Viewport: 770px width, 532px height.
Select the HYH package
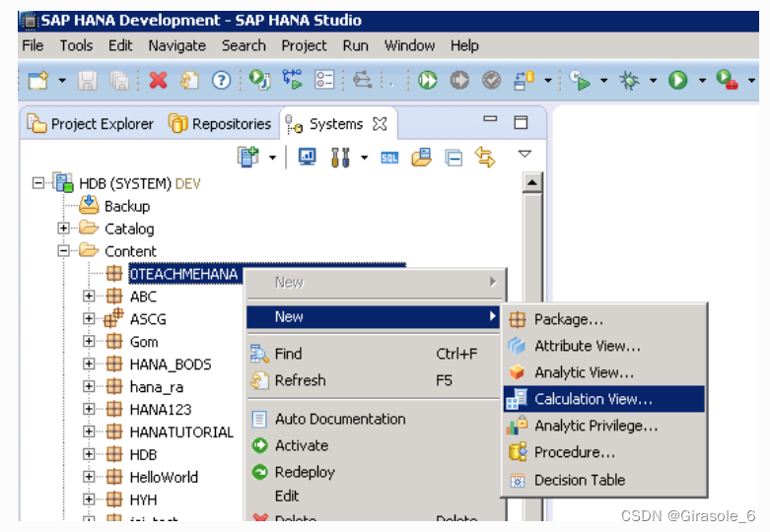coord(143,499)
